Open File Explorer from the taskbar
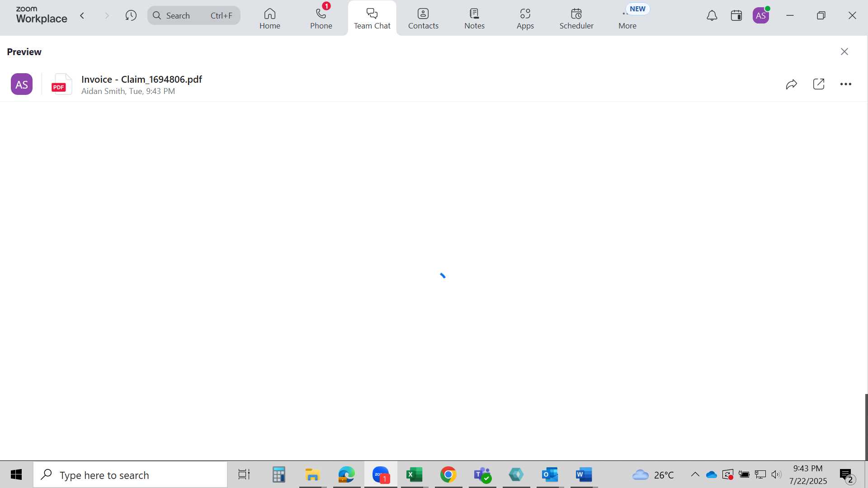868x488 pixels. [x=312, y=474]
